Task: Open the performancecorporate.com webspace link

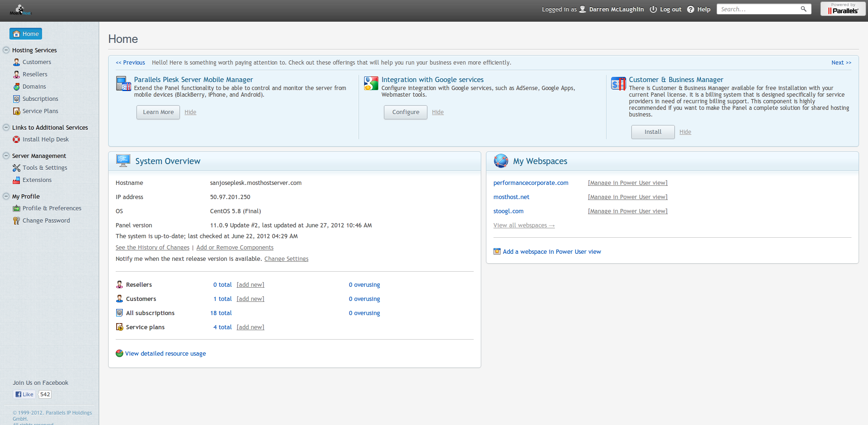Action: 531,183
